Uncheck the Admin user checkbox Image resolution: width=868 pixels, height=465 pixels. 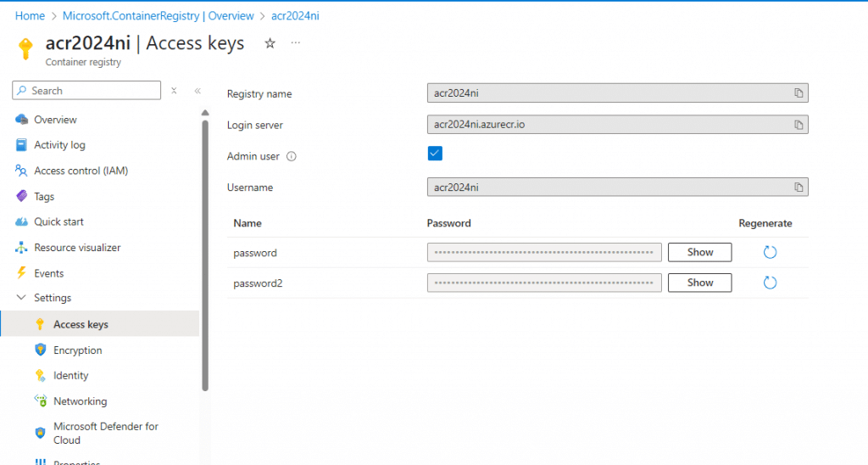[x=435, y=154]
